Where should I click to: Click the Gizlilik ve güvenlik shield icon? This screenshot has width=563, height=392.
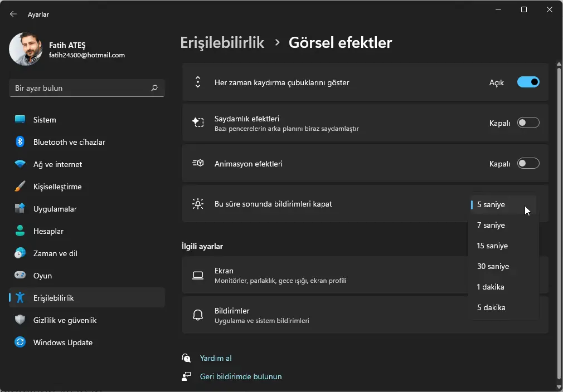point(20,320)
